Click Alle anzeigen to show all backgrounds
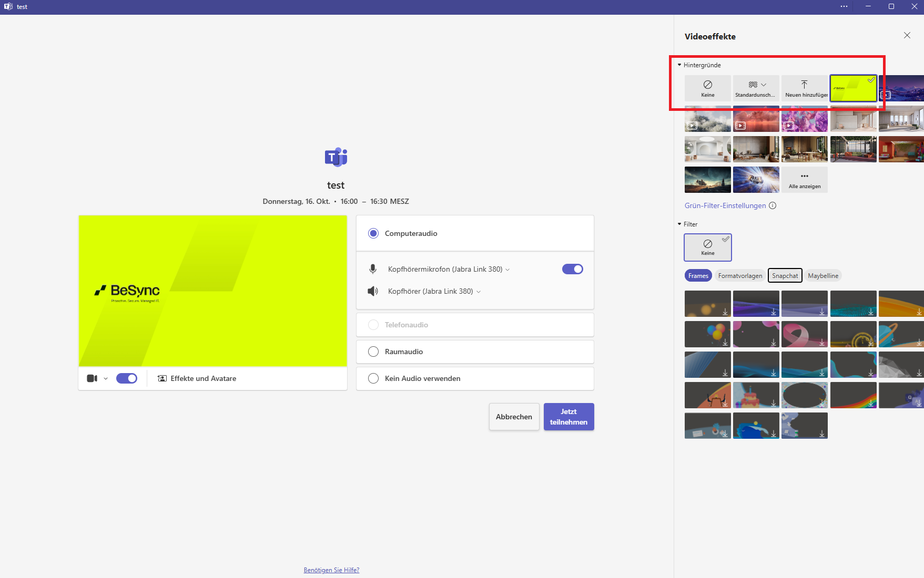The width and height of the screenshot is (924, 578). coord(804,180)
